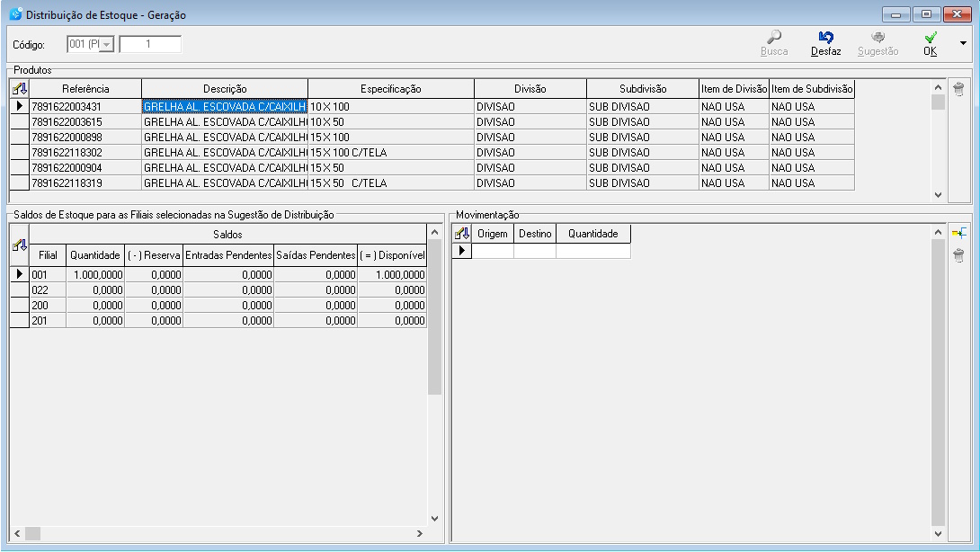Click the Sugestão toolbar icon
980x552 pixels.
tap(878, 38)
